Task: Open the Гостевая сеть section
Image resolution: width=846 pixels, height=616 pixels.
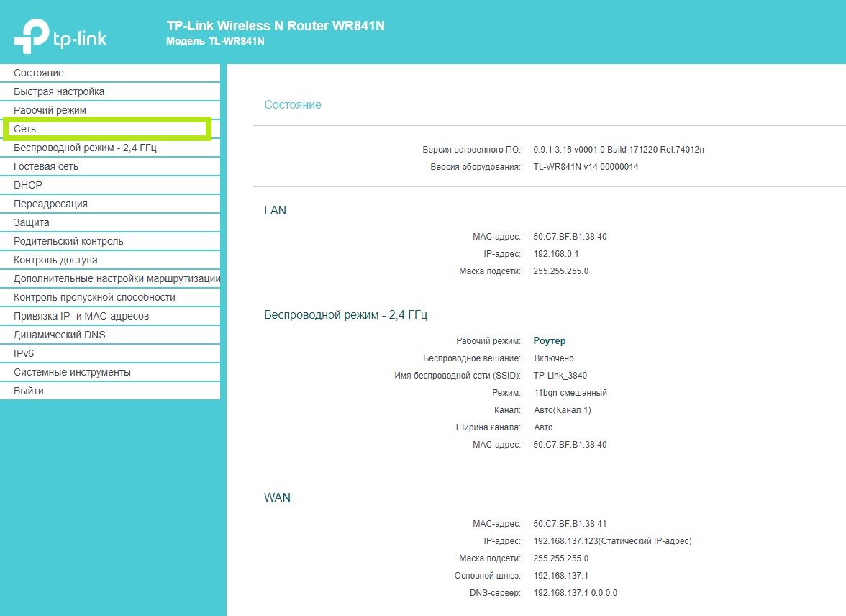Action: click(x=46, y=166)
